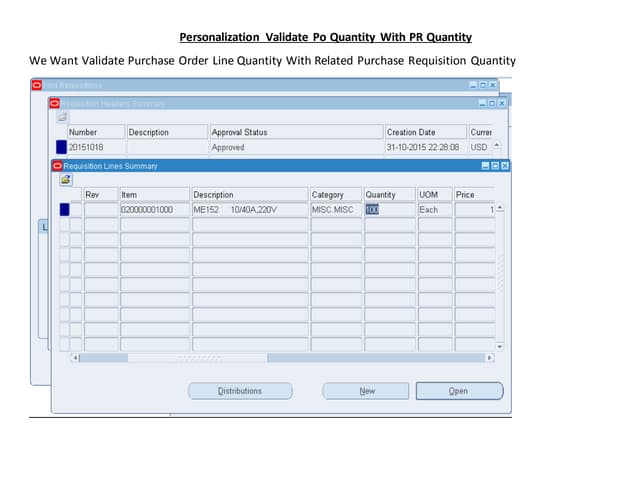Click the Item field 020000001000
Viewport: 640px width, 495px height.
[x=154, y=209]
